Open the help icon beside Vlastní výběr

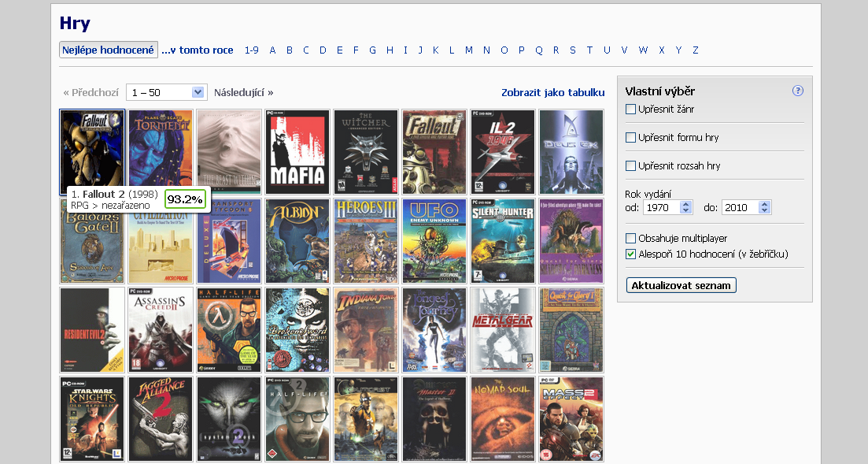click(798, 91)
